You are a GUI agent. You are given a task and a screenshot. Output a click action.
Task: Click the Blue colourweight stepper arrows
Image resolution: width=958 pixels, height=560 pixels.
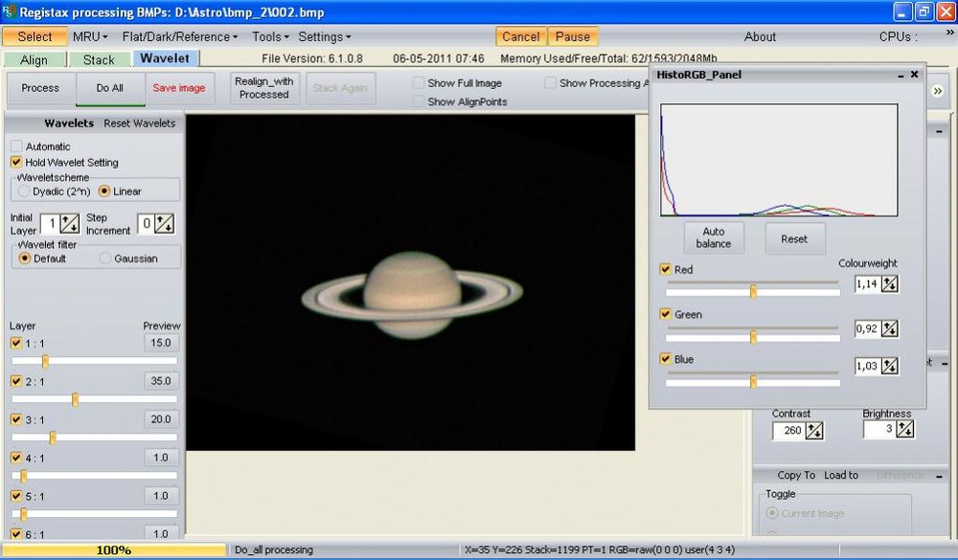coord(890,366)
